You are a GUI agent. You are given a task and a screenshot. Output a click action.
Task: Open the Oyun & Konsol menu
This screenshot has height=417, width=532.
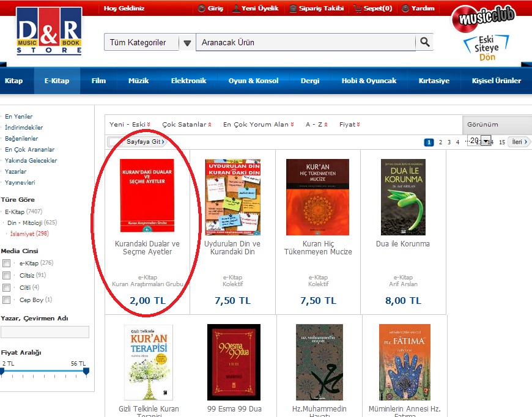click(253, 81)
